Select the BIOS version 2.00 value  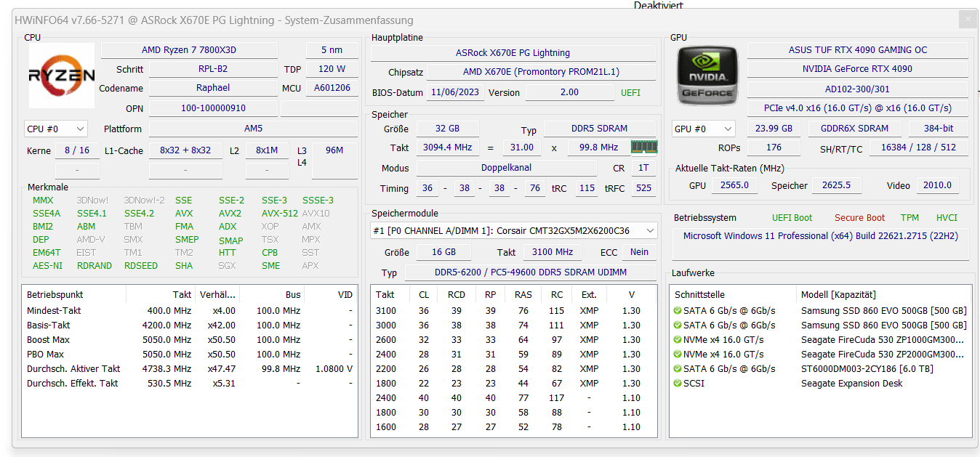[569, 92]
